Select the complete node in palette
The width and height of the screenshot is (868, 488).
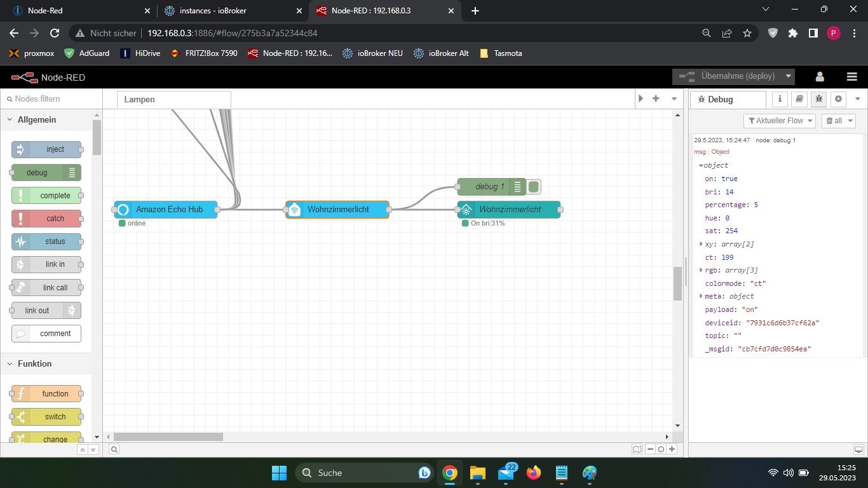pos(46,195)
